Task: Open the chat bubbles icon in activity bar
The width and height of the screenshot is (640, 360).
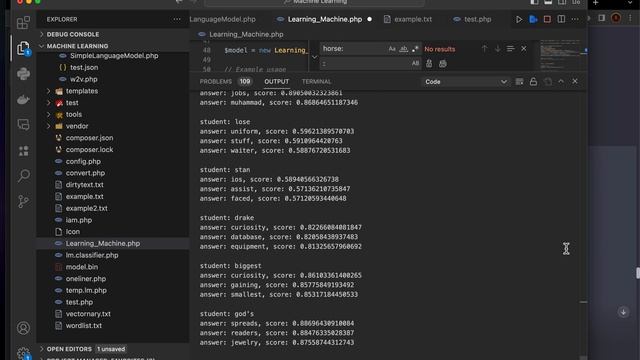Action: pyautogui.click(x=23, y=125)
